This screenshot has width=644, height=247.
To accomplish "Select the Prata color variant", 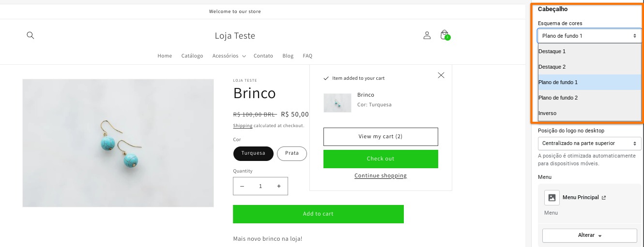I will [292, 153].
